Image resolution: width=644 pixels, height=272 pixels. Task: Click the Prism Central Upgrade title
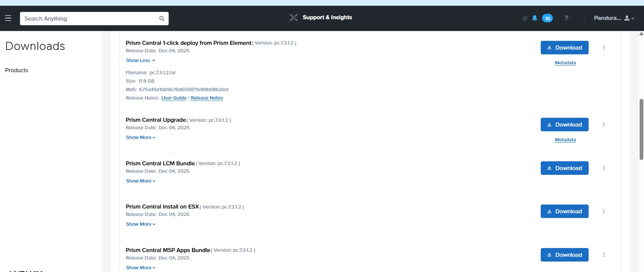[x=156, y=120]
